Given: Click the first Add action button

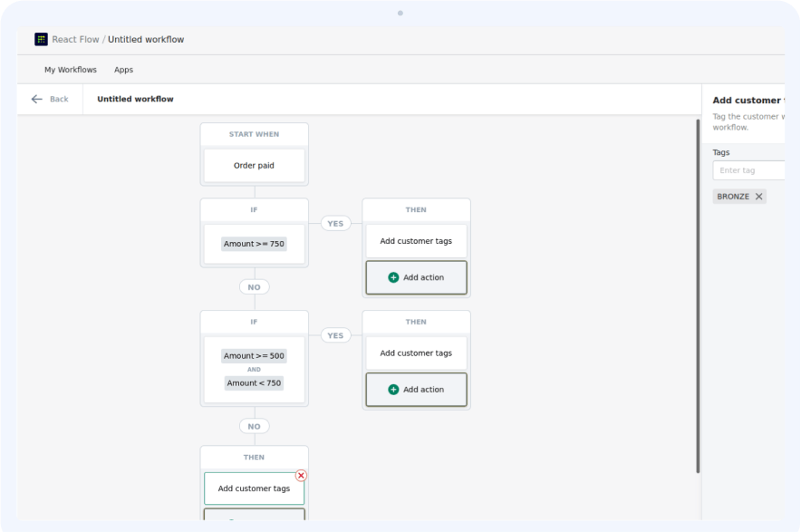Looking at the screenshot, I should pyautogui.click(x=416, y=277).
